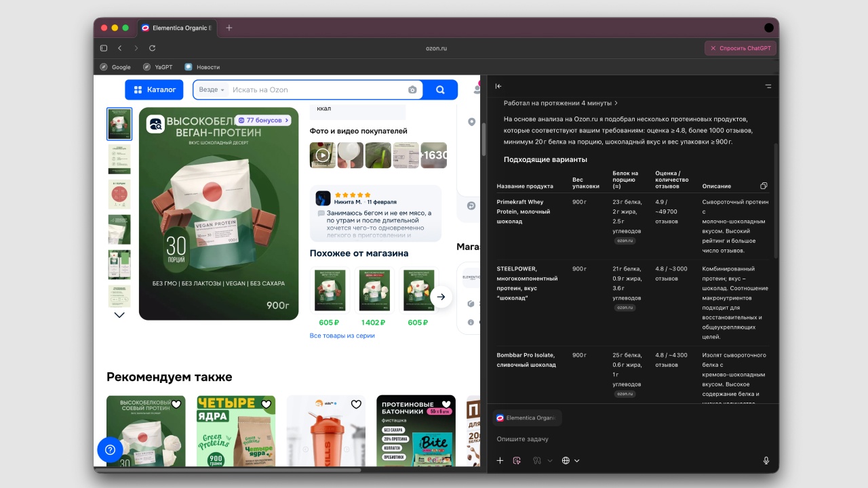
Task: Play the customer video thumbnail
Action: (x=323, y=155)
